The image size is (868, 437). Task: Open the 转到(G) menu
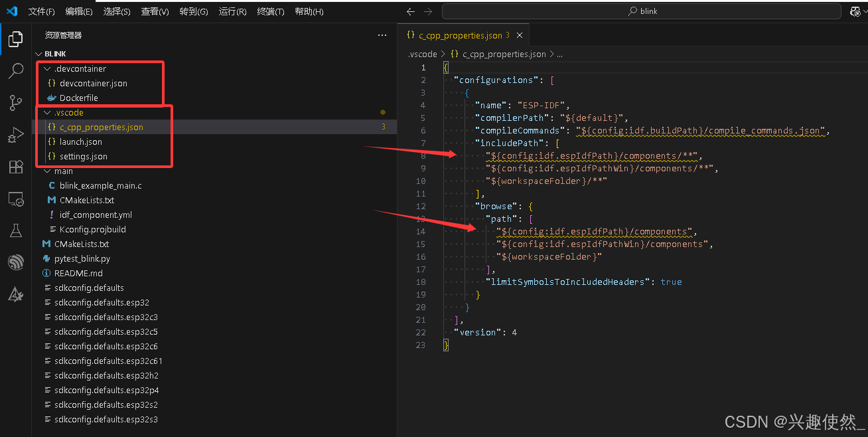(194, 11)
